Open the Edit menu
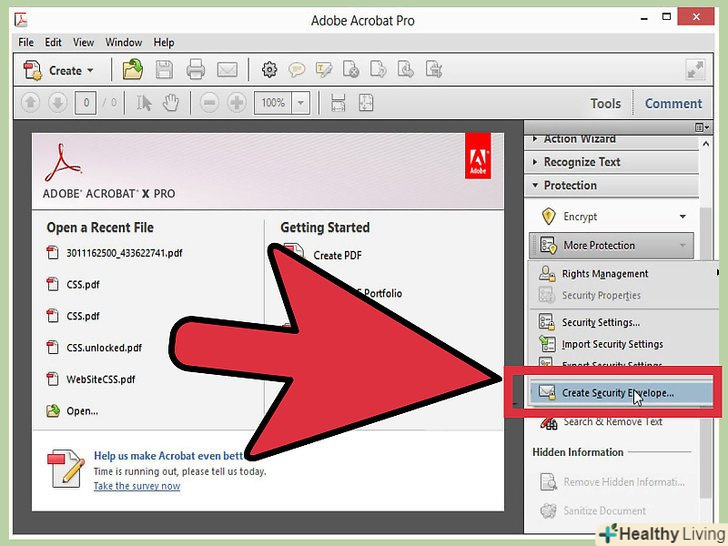Screen dimensions: 728x546 click(53, 42)
